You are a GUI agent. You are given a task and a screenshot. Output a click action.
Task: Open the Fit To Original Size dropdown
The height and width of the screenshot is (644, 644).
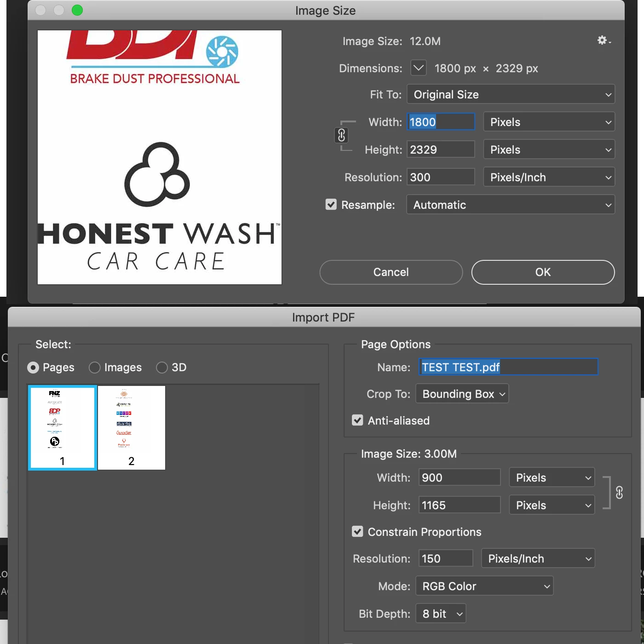click(x=511, y=94)
